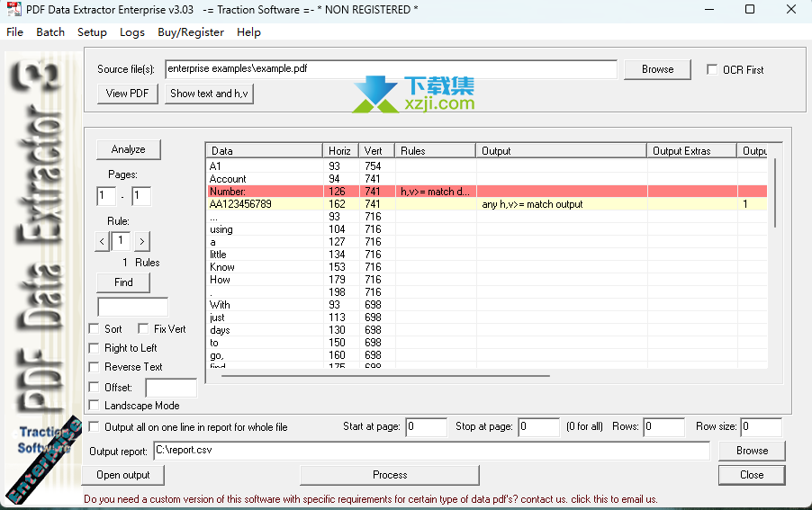Click the Start at page field
Image resolution: width=812 pixels, height=510 pixels.
click(426, 427)
